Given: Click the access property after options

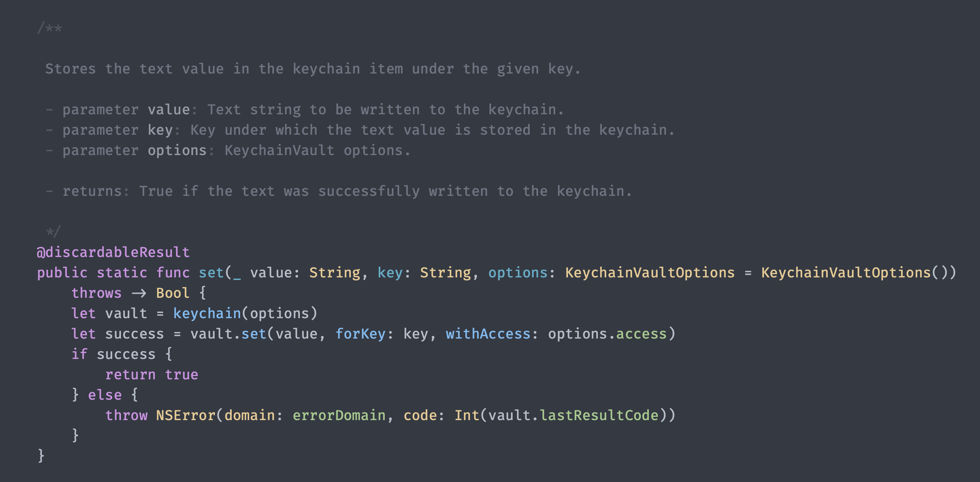Looking at the screenshot, I should (641, 334).
